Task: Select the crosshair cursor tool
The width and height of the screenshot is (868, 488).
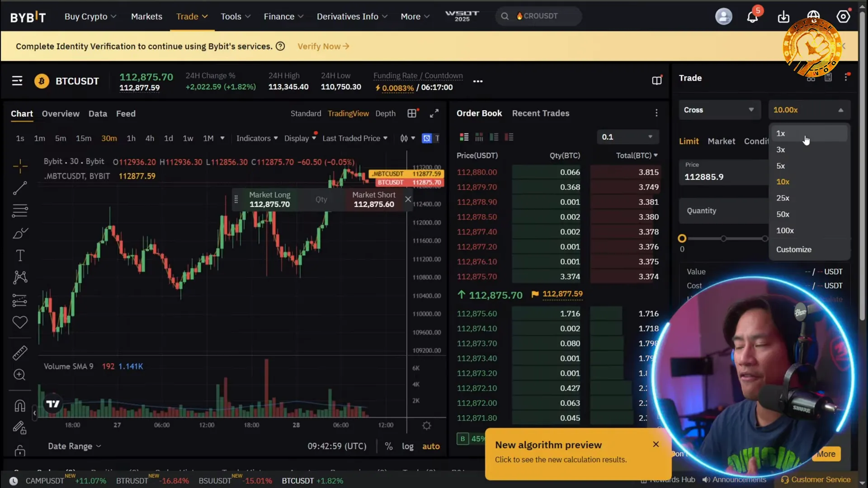Action: tap(20, 166)
